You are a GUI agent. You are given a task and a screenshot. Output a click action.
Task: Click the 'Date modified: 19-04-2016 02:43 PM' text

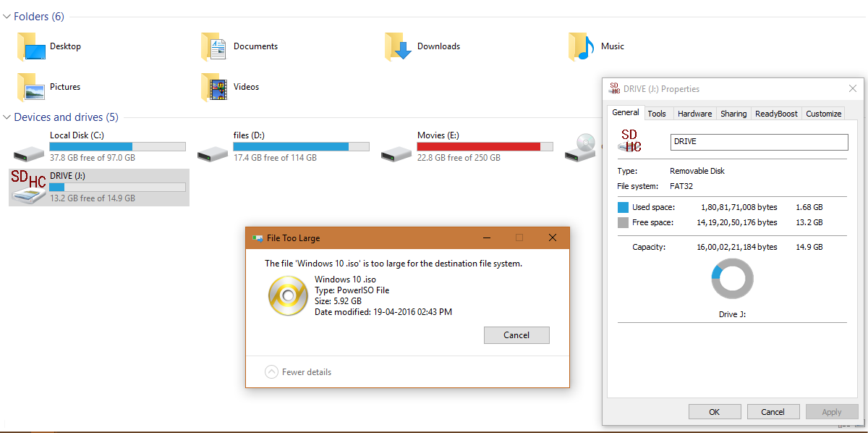pos(383,312)
